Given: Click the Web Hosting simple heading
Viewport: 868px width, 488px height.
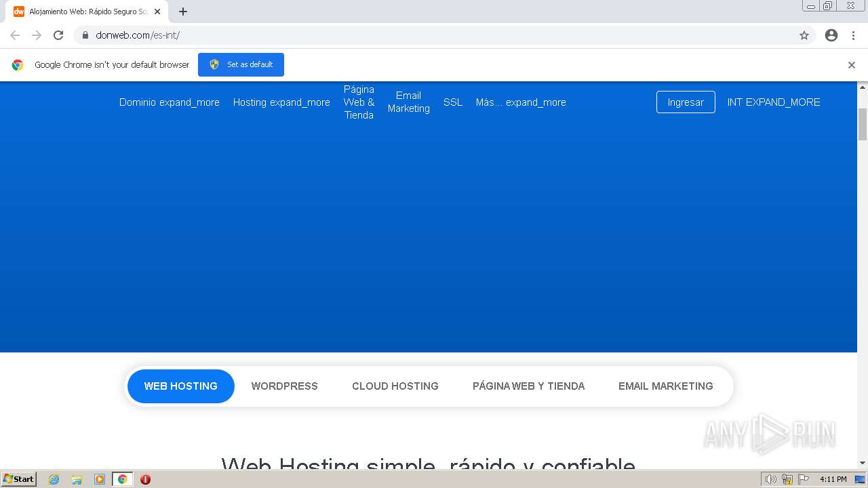Looking at the screenshot, I should [428, 464].
